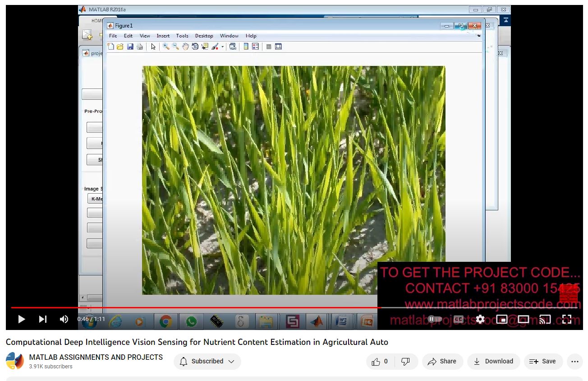Click the Insert Legend icon

tap(255, 46)
